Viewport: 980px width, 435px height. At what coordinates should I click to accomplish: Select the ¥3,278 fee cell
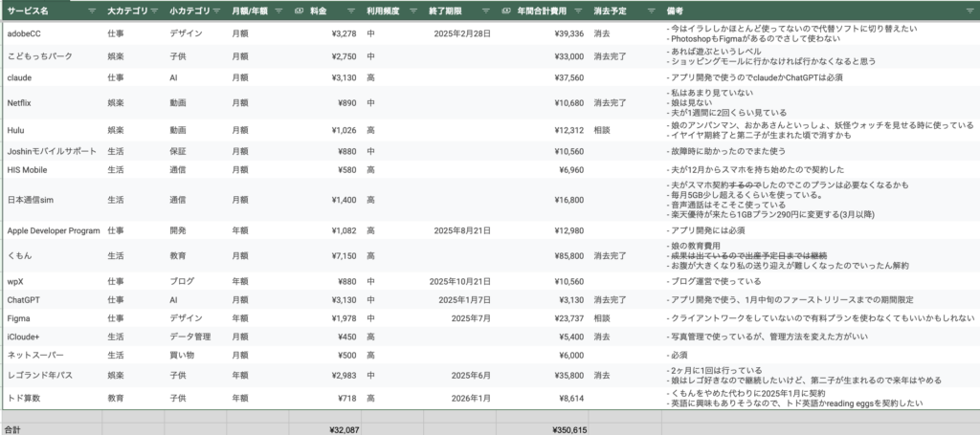point(325,33)
